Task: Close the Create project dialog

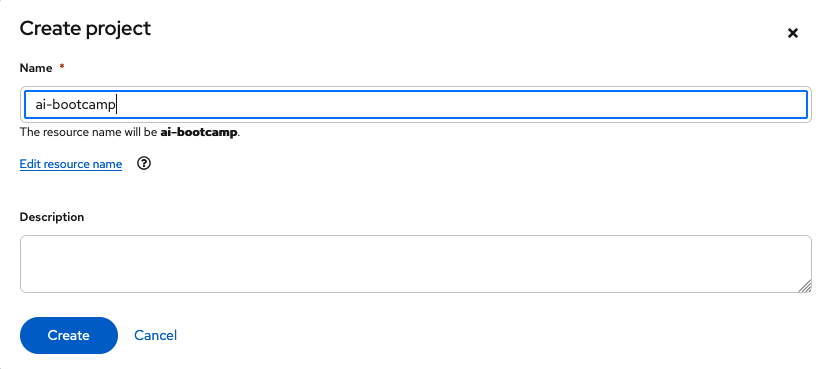Action: tap(793, 33)
